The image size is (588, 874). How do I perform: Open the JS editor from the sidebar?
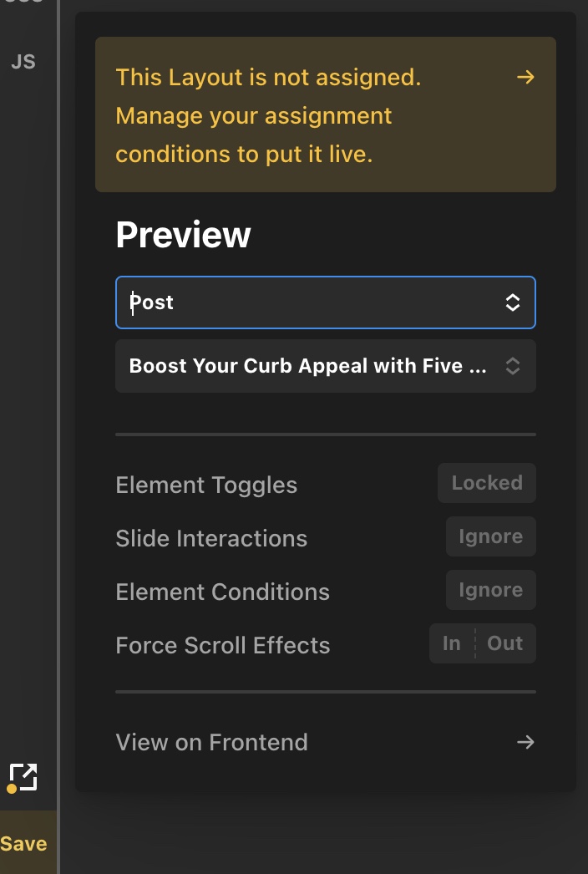(x=23, y=61)
